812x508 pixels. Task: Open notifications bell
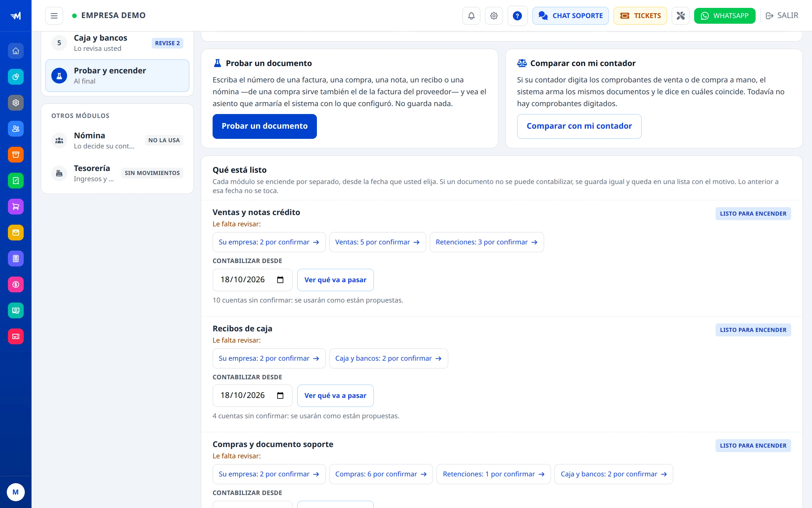[471, 16]
